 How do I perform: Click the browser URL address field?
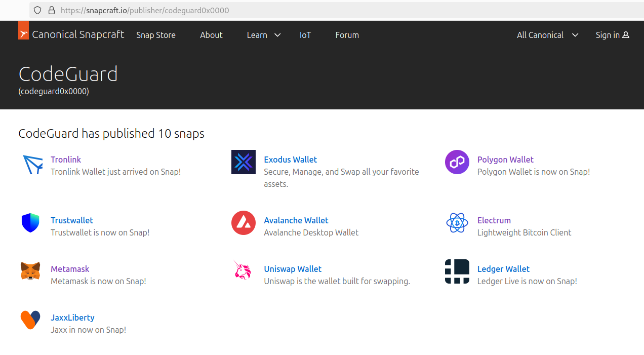tap(304, 10)
